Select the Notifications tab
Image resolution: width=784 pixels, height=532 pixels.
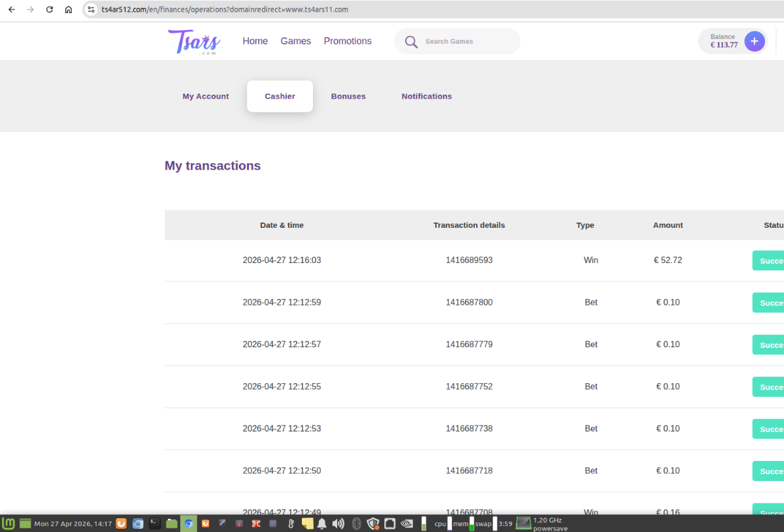427,97
